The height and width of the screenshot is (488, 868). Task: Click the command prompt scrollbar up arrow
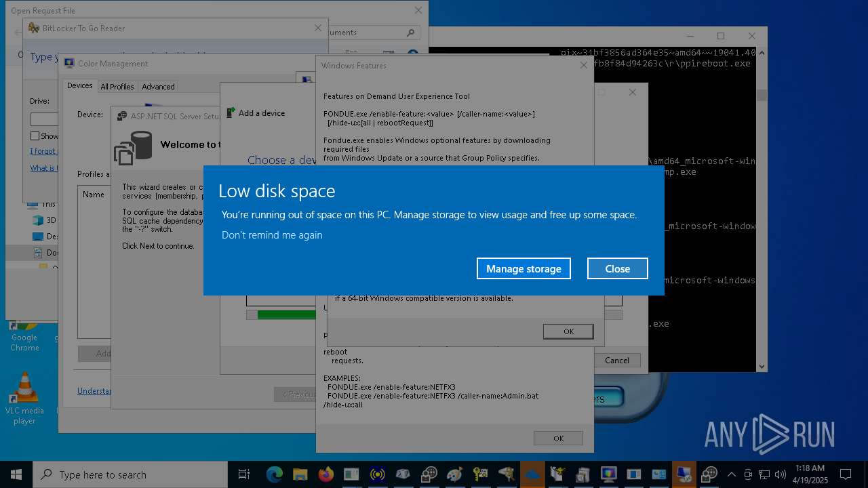762,53
